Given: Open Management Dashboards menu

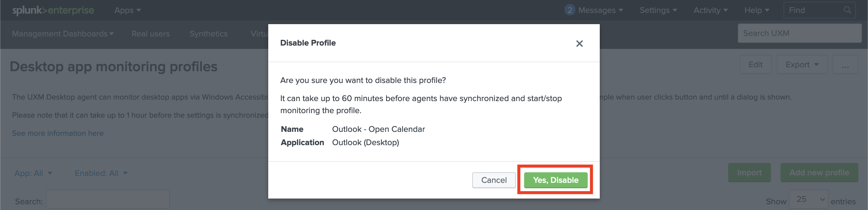Looking at the screenshot, I should (63, 34).
